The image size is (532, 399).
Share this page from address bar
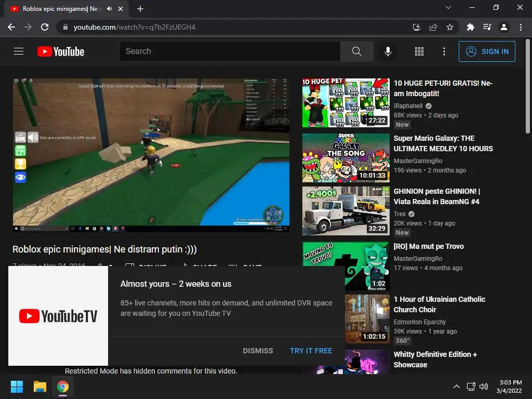coord(433,27)
